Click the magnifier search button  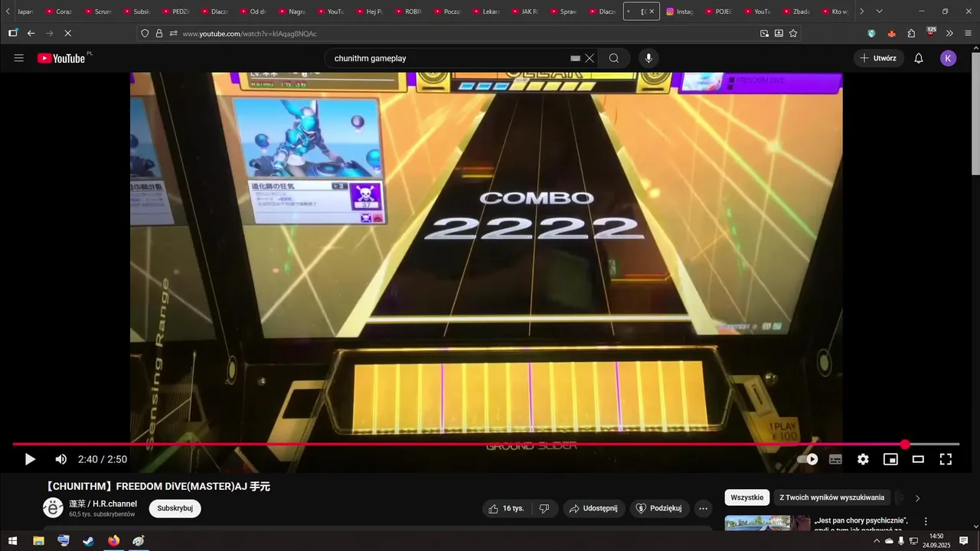click(x=614, y=58)
